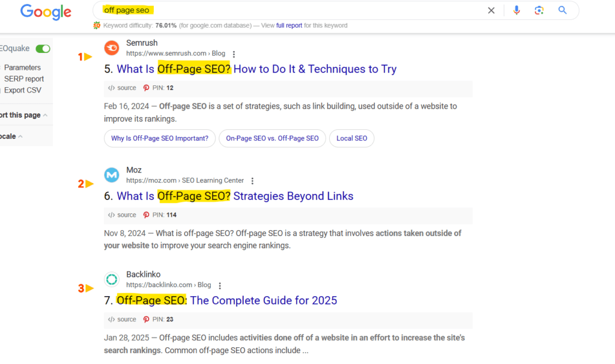Click the moz.com SEO Learning Center breadcrumb
This screenshot has height=364, width=615.
coord(185,180)
